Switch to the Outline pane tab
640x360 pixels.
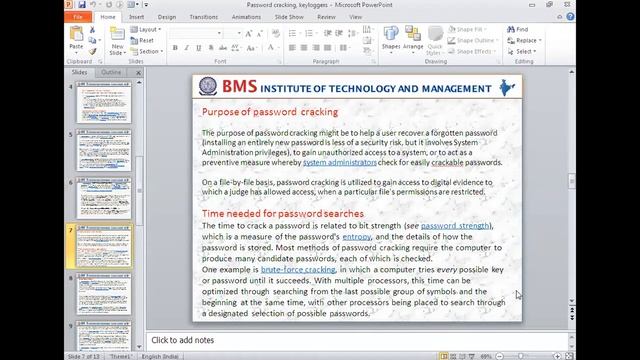(111, 72)
